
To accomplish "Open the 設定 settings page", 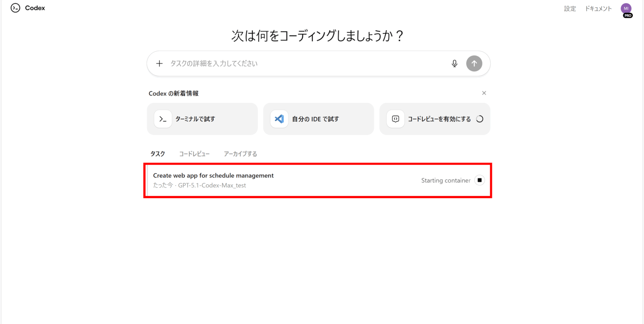I will pyautogui.click(x=569, y=8).
